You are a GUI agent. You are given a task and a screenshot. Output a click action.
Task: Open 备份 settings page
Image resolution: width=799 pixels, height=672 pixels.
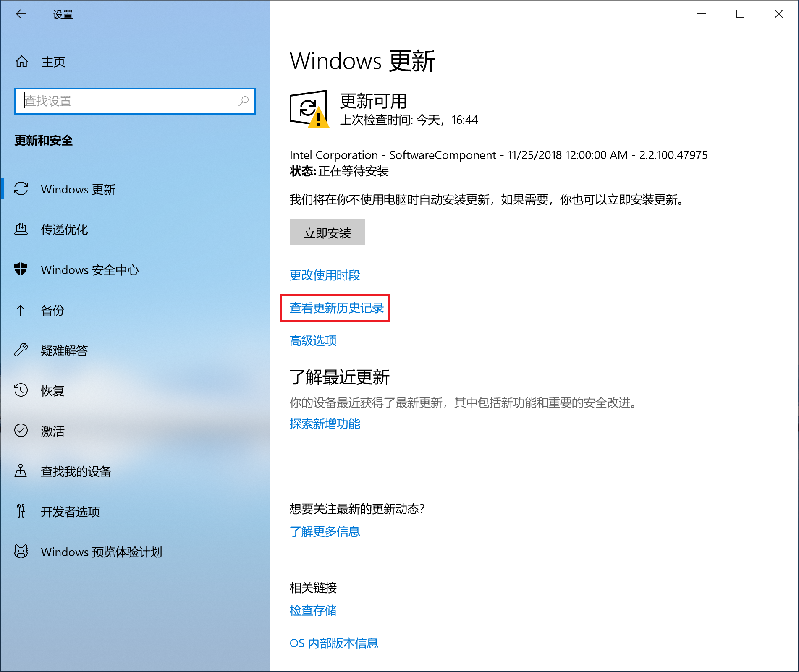[52, 310]
